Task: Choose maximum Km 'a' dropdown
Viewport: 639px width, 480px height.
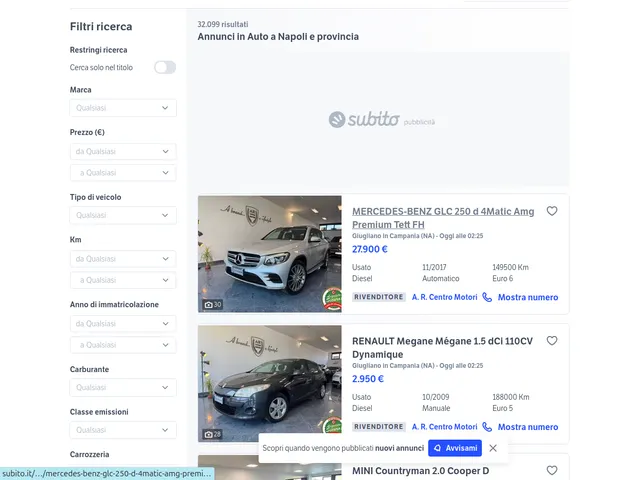Action: (123, 280)
